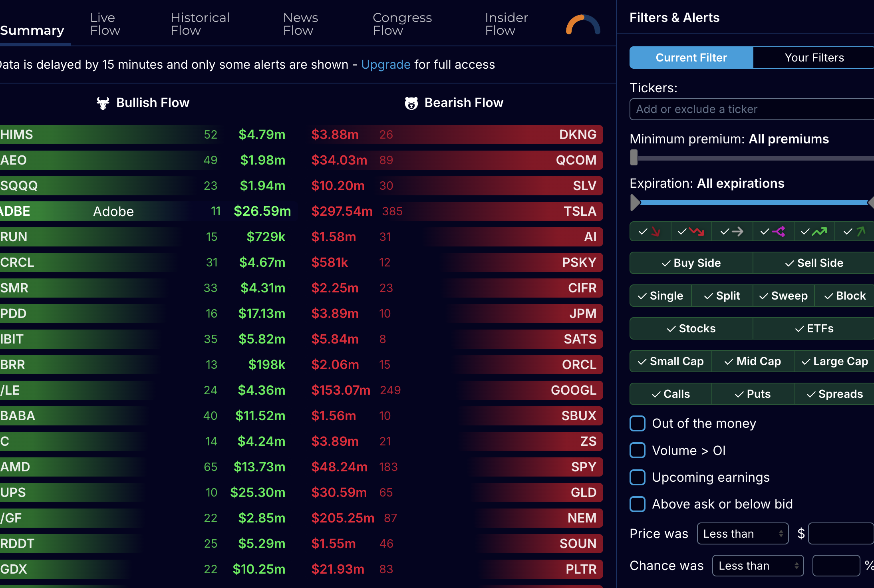Open the Price was comparison dropdown
The width and height of the screenshot is (874, 588).
point(743,534)
